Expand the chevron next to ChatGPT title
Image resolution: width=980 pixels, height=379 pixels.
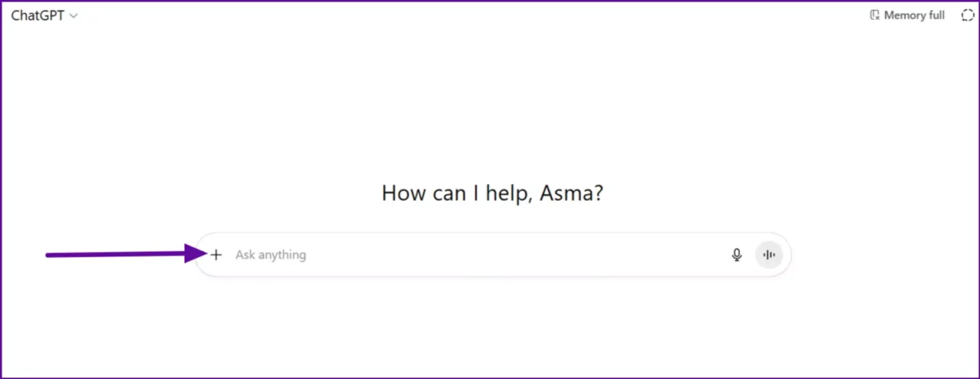(x=73, y=16)
